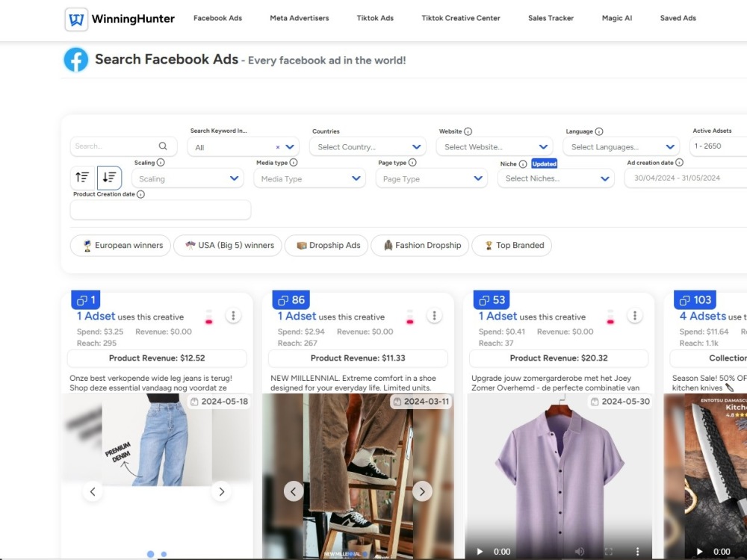Click the Facebook logo icon beside Search Facebook Ads
This screenshot has height=560, width=747.
[76, 60]
